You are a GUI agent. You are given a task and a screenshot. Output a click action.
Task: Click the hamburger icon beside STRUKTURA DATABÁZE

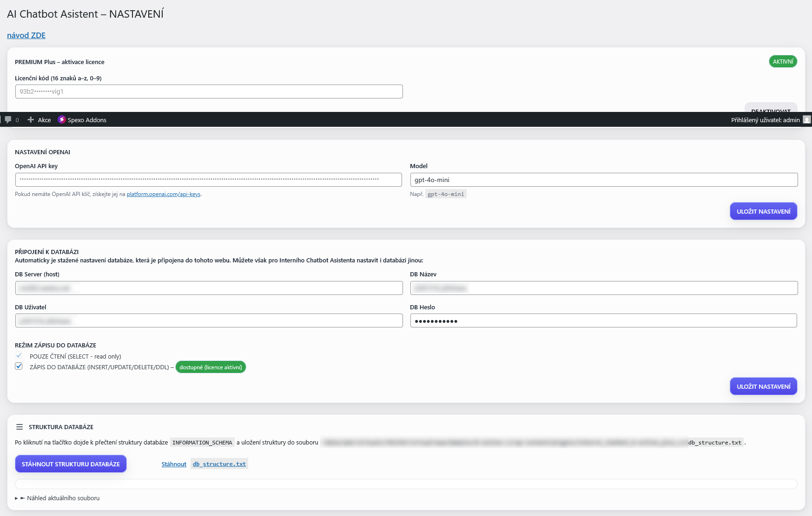[20, 427]
